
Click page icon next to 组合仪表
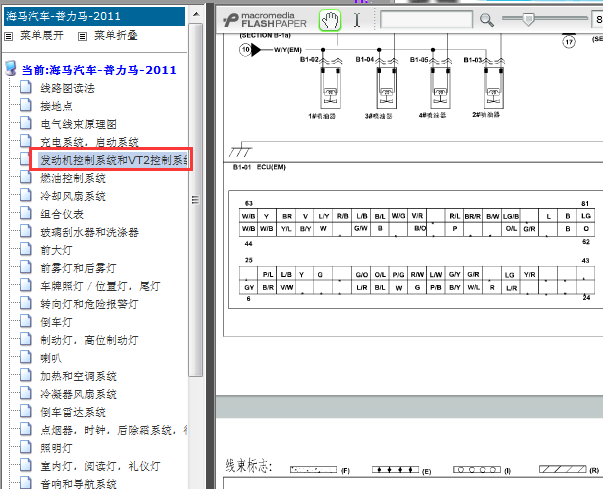pos(26,213)
